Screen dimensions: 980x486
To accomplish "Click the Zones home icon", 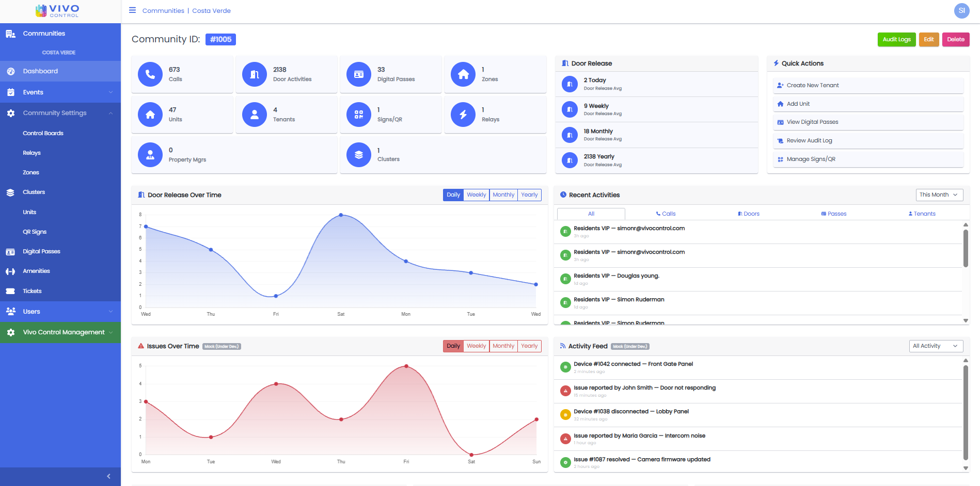I will 463,74.
